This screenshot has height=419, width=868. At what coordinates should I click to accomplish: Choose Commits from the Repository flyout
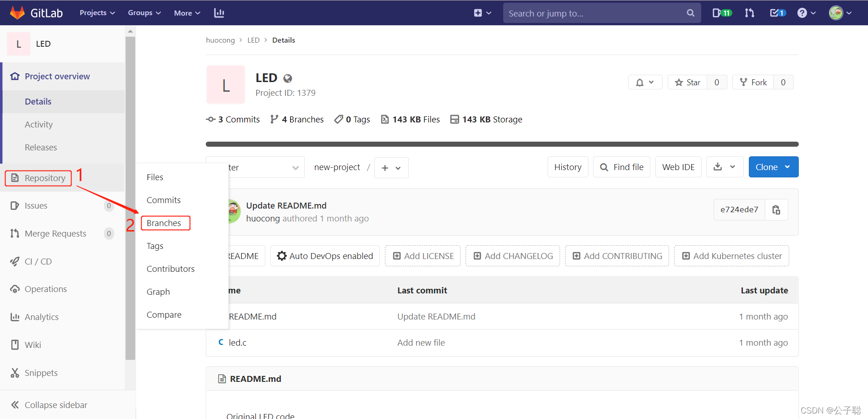click(x=164, y=200)
